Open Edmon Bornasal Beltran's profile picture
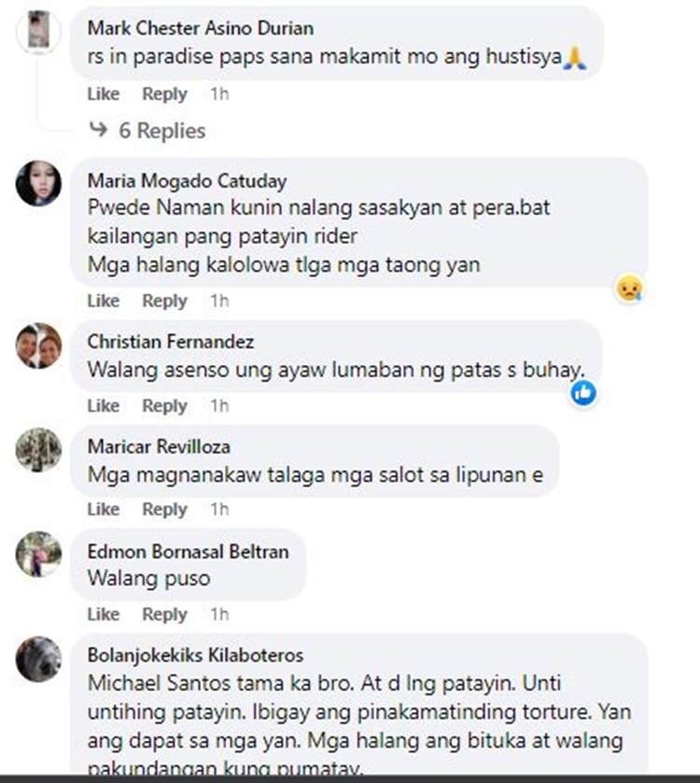 [x=38, y=553]
